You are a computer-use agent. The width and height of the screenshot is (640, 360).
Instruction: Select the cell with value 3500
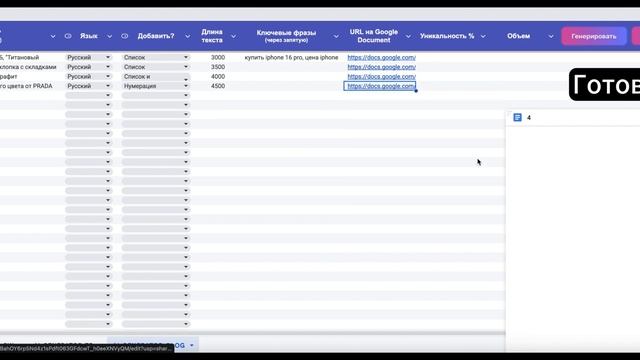click(x=218, y=67)
